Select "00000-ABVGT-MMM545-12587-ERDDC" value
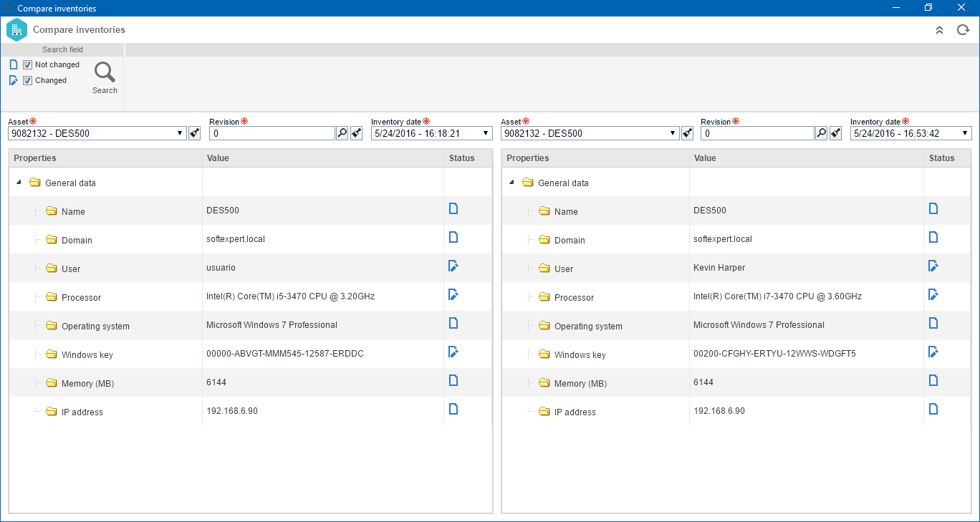This screenshot has width=980, height=522. point(285,354)
